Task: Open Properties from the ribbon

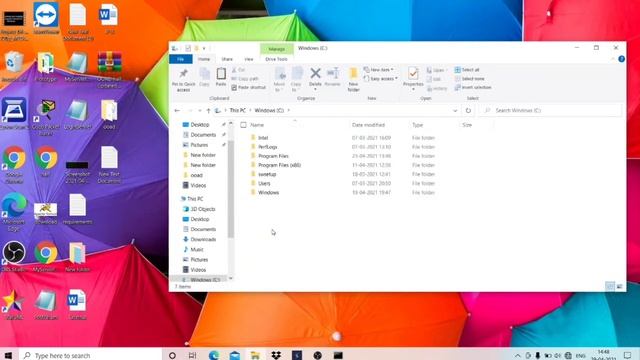Action: pos(413,78)
